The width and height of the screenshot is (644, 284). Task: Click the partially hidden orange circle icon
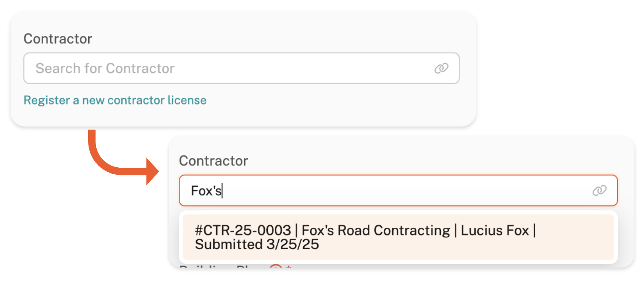point(276,266)
